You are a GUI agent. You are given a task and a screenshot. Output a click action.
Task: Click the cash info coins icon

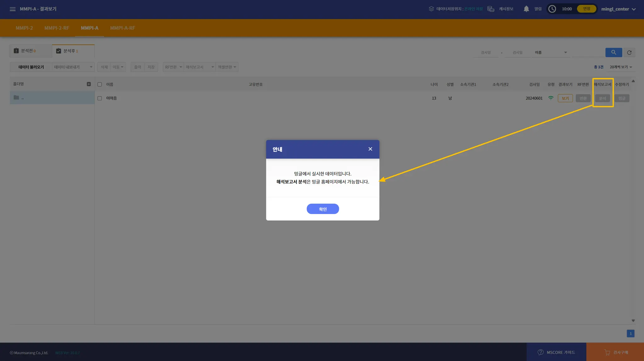click(x=491, y=9)
